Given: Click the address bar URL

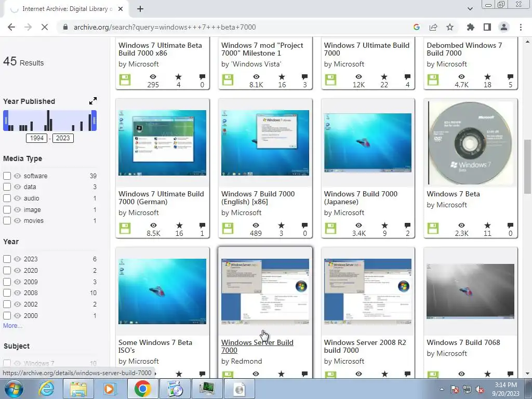Looking at the screenshot, I should (165, 27).
